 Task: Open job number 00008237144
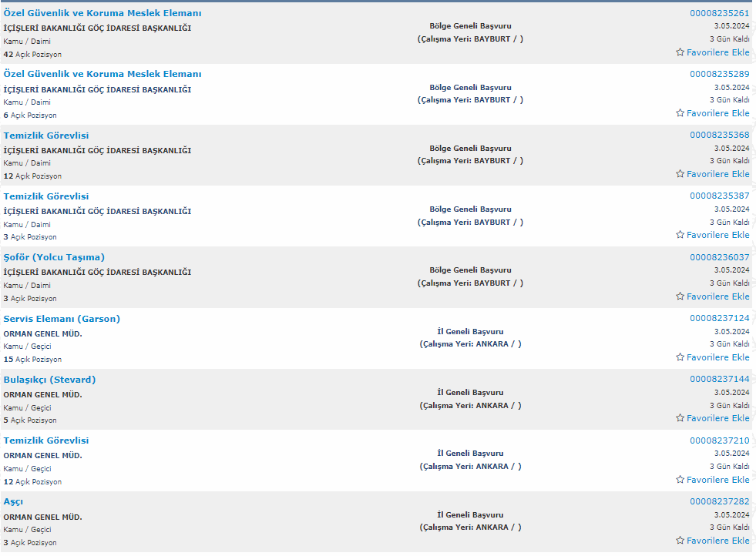coord(719,379)
